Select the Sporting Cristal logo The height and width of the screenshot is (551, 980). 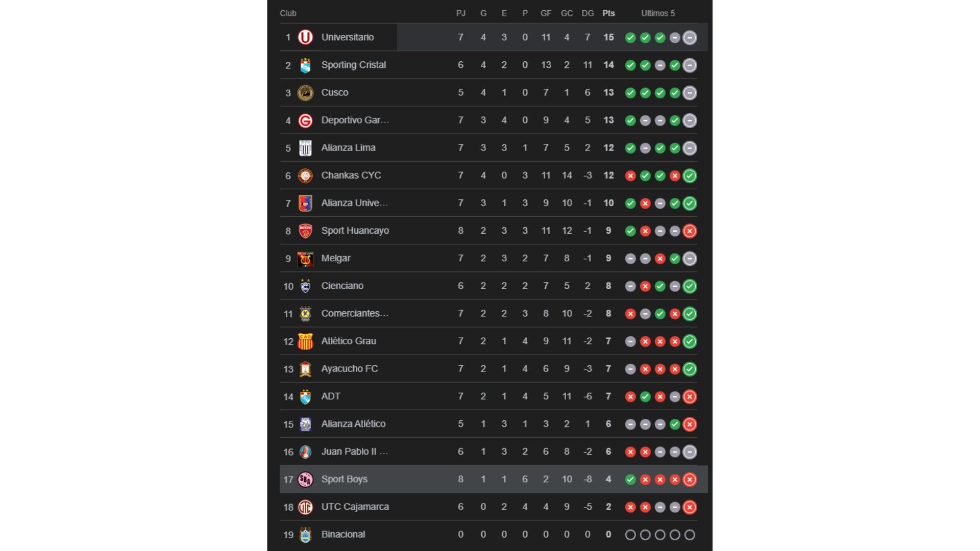305,65
